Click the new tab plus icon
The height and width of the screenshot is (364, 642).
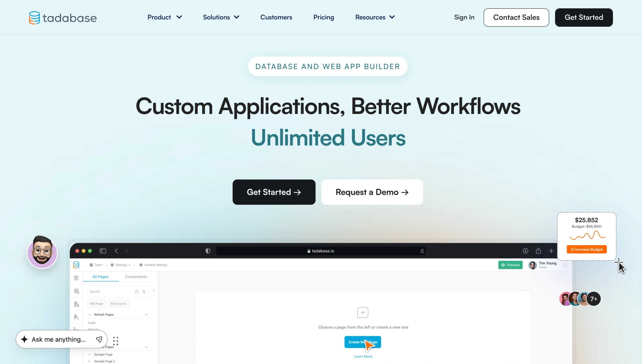coord(551,251)
